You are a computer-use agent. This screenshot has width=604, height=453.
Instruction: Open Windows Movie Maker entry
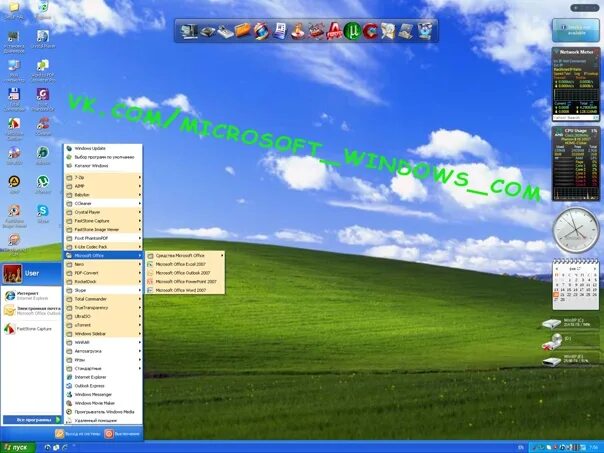pos(103,403)
